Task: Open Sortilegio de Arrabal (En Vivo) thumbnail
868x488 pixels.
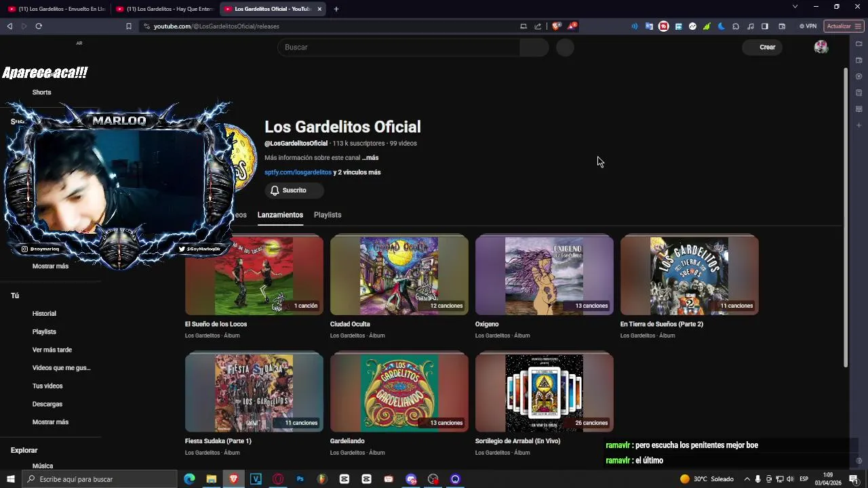Action: (x=545, y=393)
